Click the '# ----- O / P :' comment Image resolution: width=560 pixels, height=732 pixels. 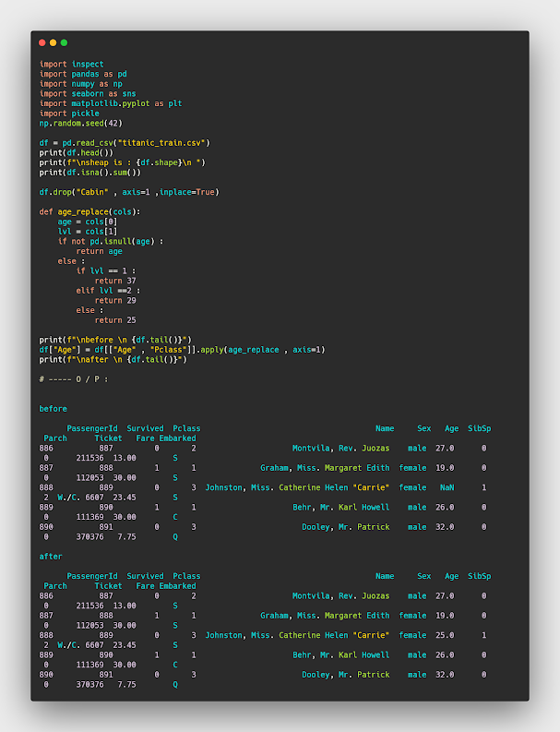pyautogui.click(x=74, y=379)
